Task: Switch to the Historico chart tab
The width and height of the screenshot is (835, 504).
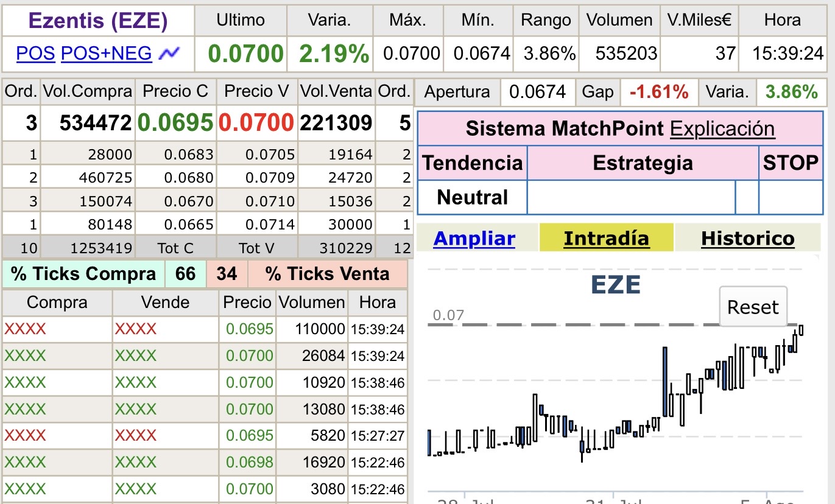Action: click(x=748, y=239)
